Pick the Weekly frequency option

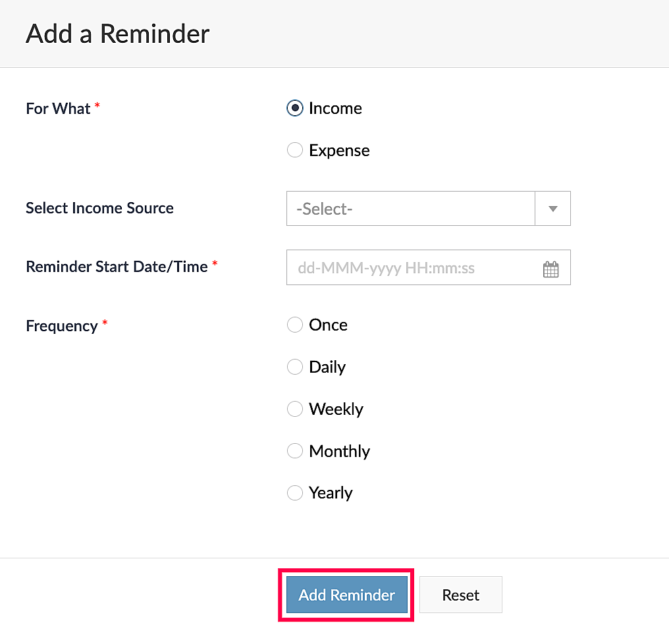pos(295,409)
